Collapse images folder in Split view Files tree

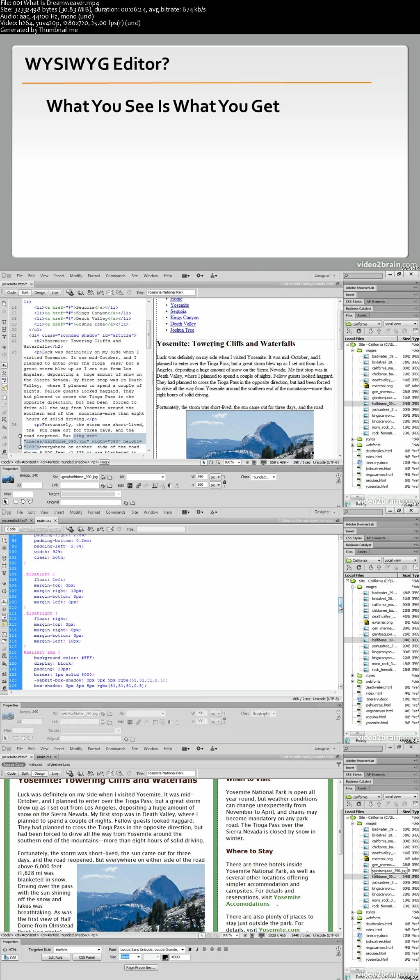352,351
